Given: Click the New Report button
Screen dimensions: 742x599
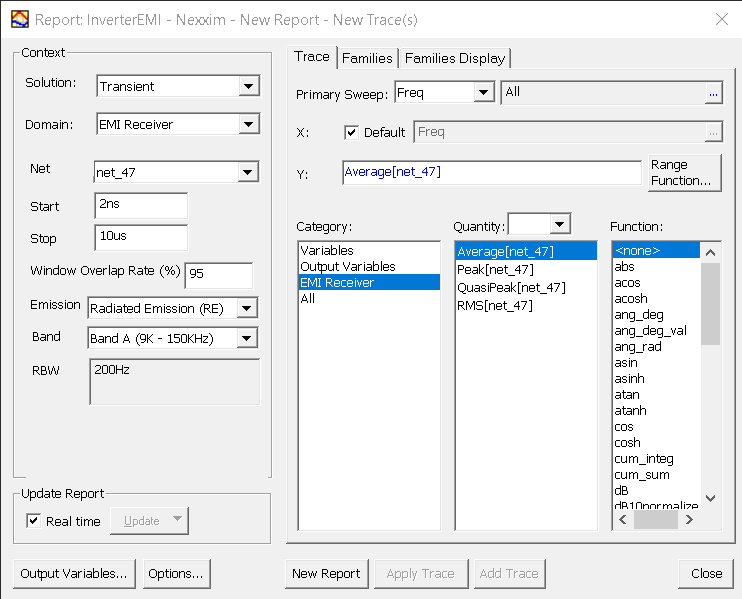Looking at the screenshot, I should coord(326,573).
